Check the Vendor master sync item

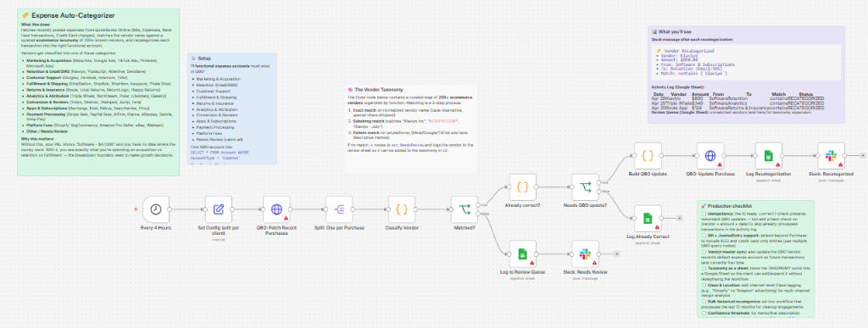coord(704,252)
